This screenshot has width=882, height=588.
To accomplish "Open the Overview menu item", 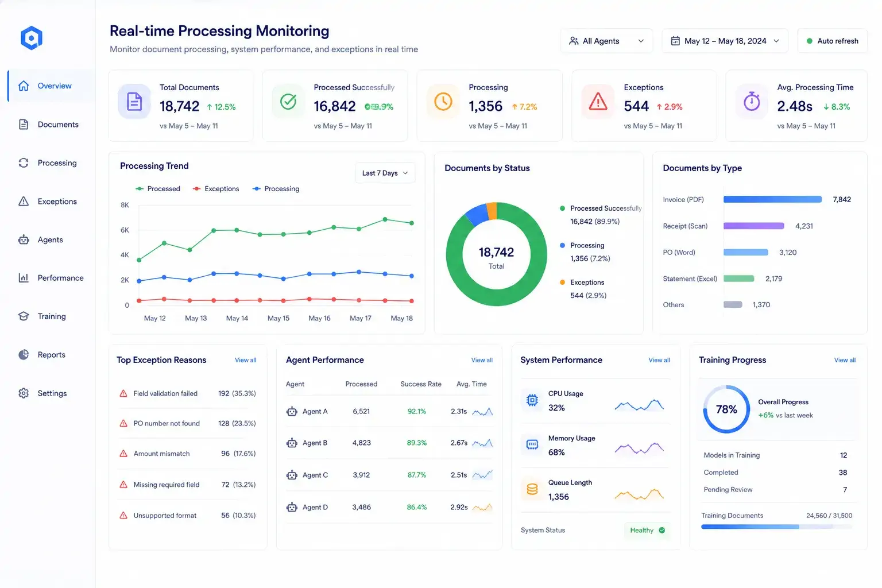I will [52, 86].
